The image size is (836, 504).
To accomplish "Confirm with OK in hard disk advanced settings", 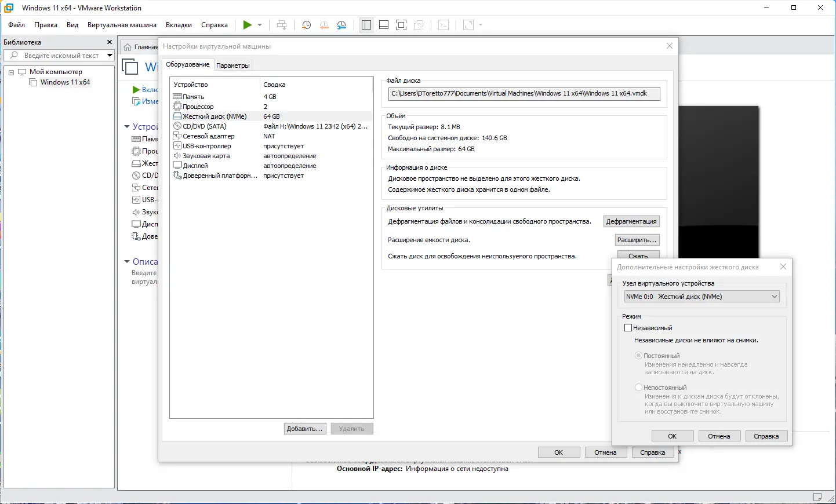I will [x=673, y=436].
